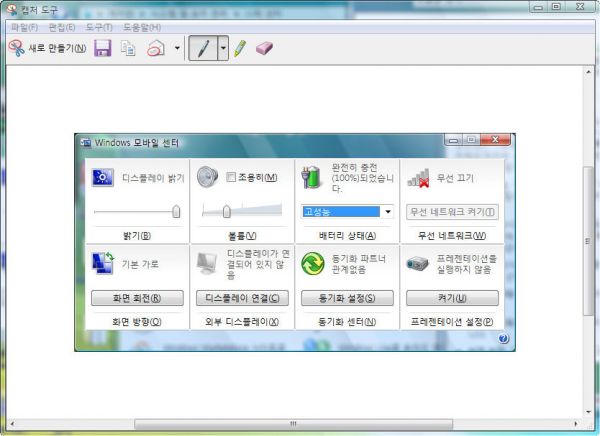Viewport: 600px width, 436px height.
Task: Click the vertical scrollbar up arrow
Action: (x=588, y=72)
